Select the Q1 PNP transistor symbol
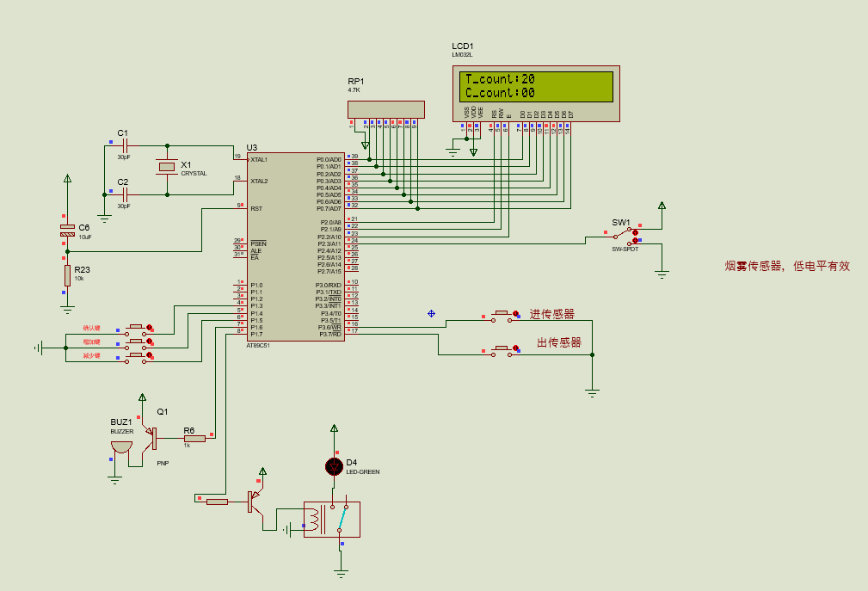The image size is (868, 591). click(151, 438)
